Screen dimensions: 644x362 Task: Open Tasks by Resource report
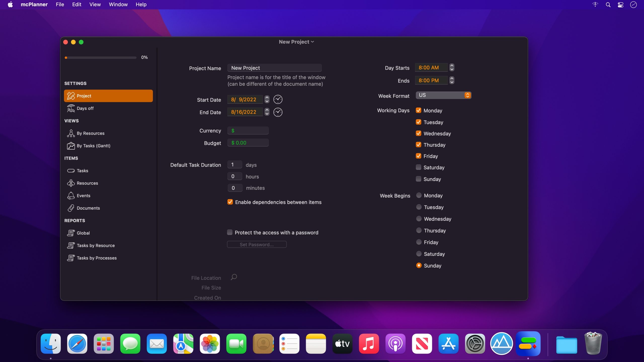click(96, 245)
